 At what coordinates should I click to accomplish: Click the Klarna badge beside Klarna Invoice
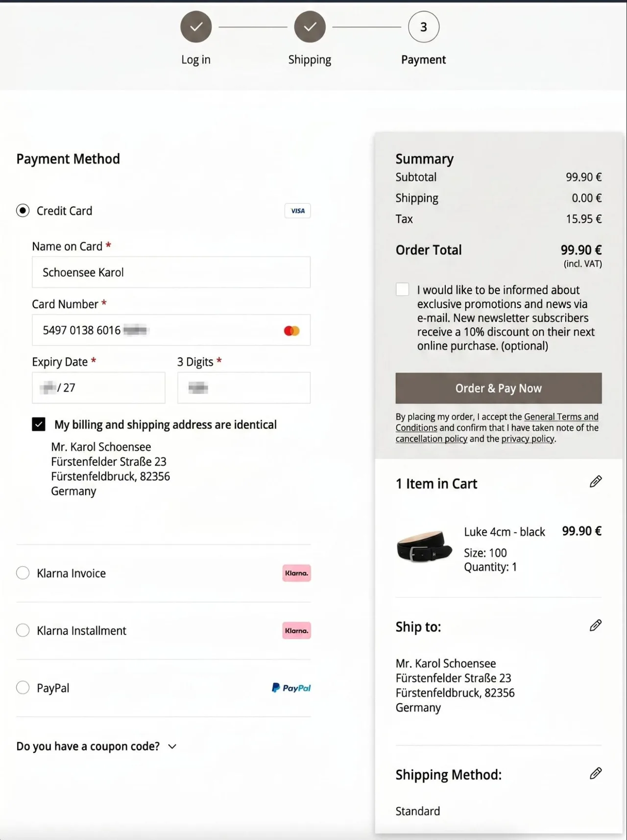pyautogui.click(x=297, y=573)
